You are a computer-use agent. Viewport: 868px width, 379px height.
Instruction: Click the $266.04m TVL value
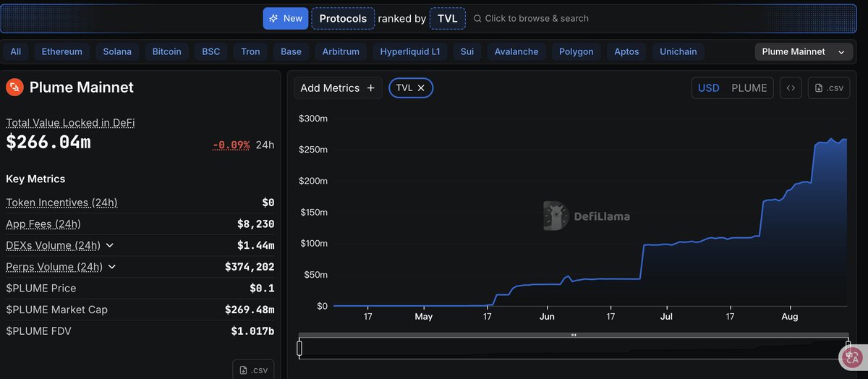48,142
